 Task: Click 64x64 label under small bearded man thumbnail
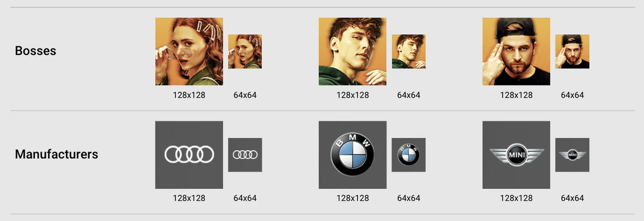572,95
